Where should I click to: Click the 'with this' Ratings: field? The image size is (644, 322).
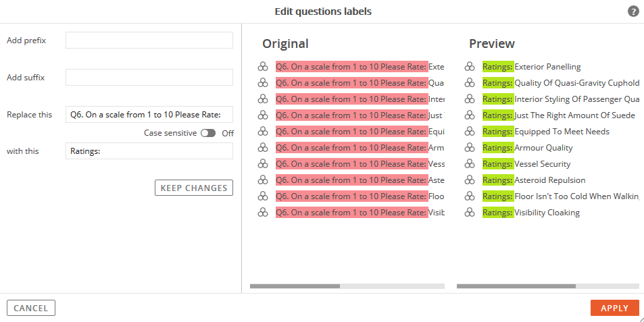click(x=149, y=151)
